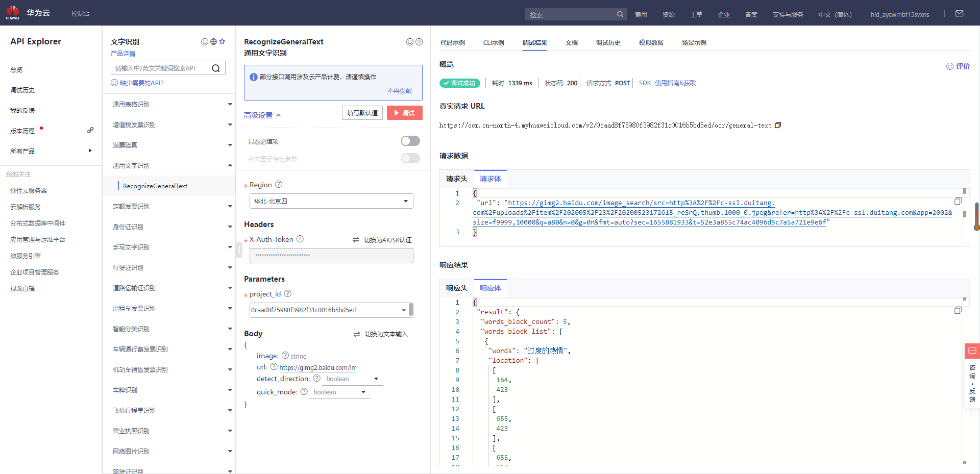Copy the real request URL

pos(778,125)
